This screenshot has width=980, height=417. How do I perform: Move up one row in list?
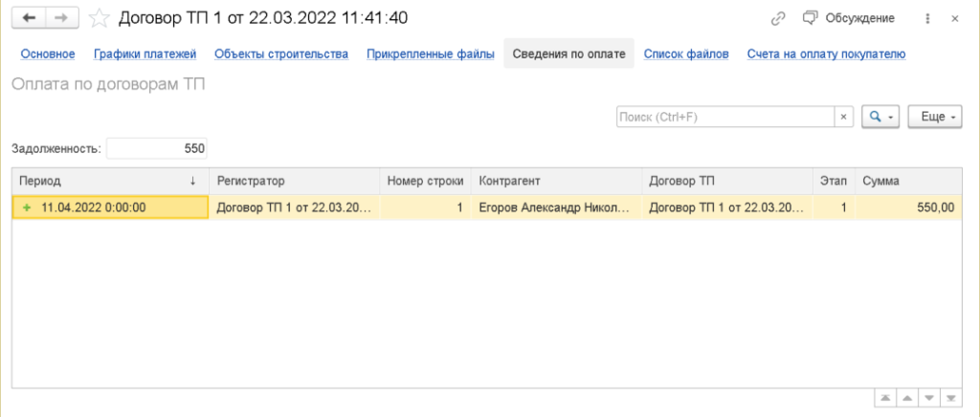pos(907,397)
